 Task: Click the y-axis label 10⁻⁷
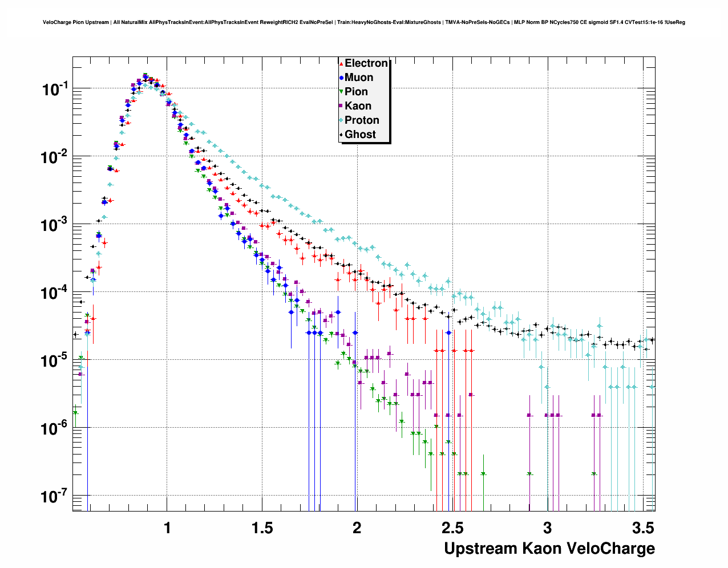[55, 496]
